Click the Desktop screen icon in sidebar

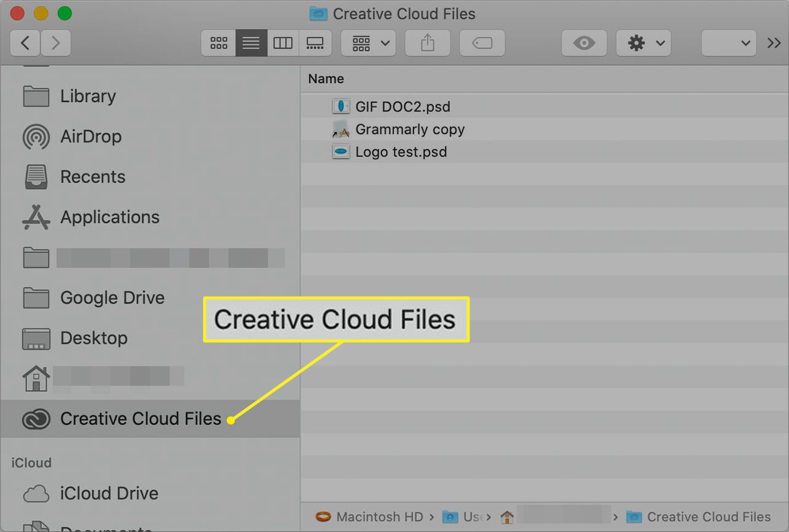pos(36,338)
